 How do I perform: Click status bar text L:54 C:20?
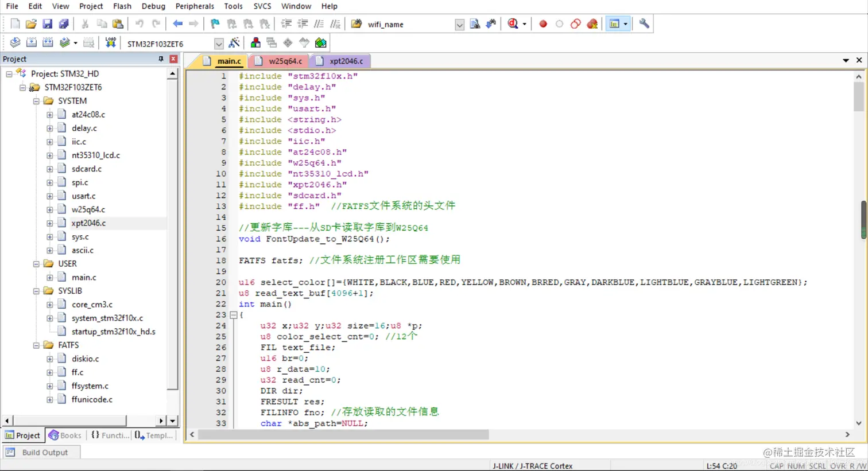pyautogui.click(x=722, y=466)
